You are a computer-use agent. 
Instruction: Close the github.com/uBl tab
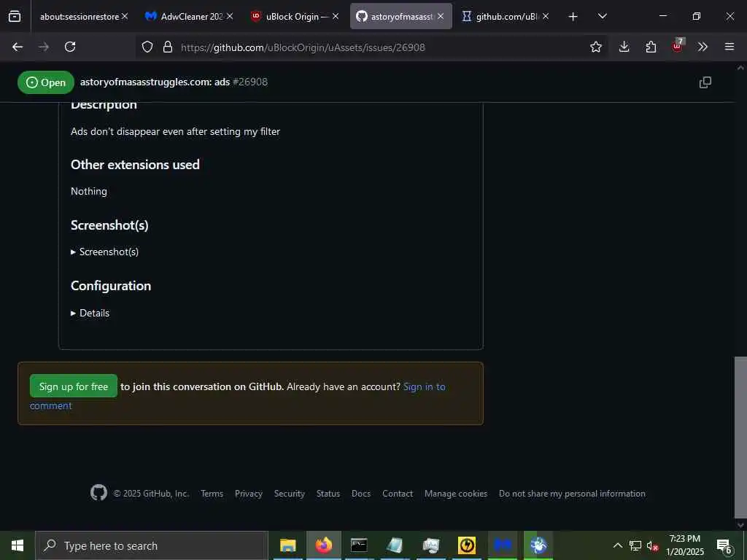(x=546, y=16)
